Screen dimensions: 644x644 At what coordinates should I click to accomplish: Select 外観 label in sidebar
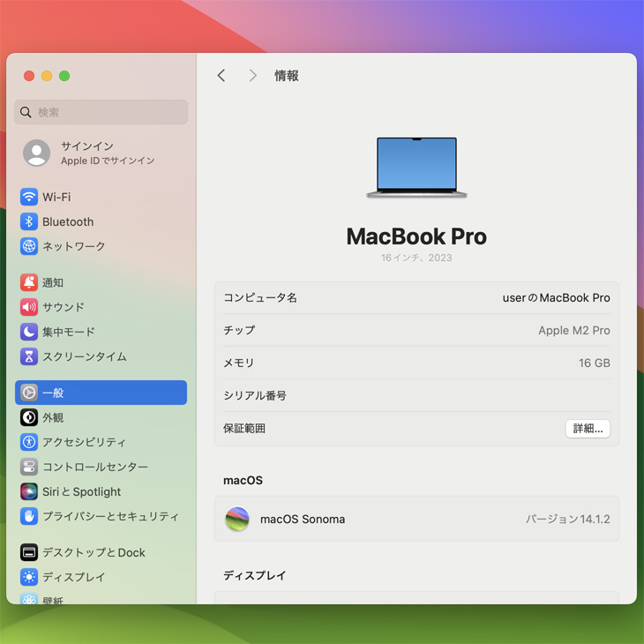pos(53,417)
